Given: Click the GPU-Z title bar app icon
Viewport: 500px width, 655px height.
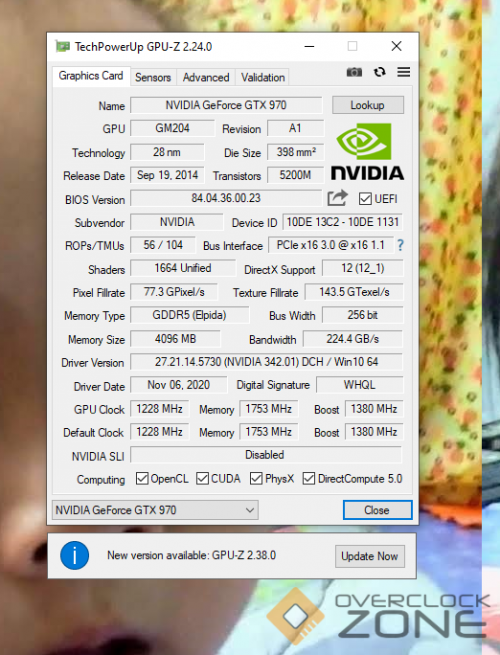Looking at the screenshot, I should pyautogui.click(x=63, y=46).
